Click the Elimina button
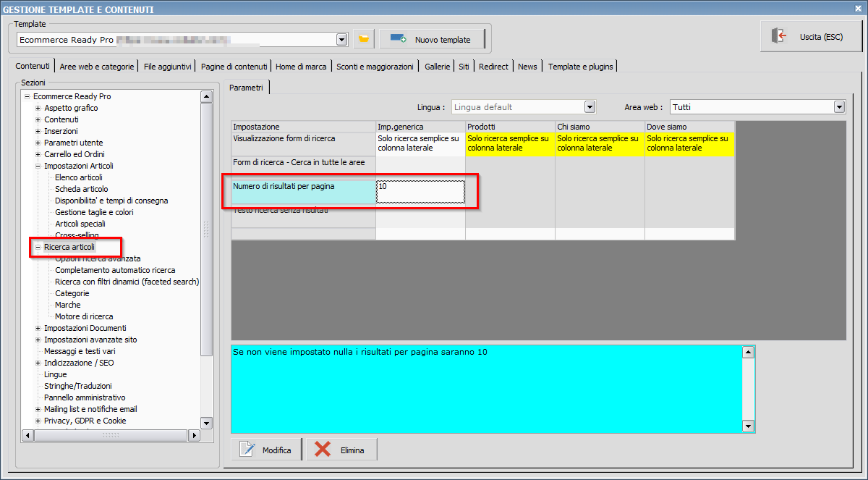868x480 pixels. 342,450
